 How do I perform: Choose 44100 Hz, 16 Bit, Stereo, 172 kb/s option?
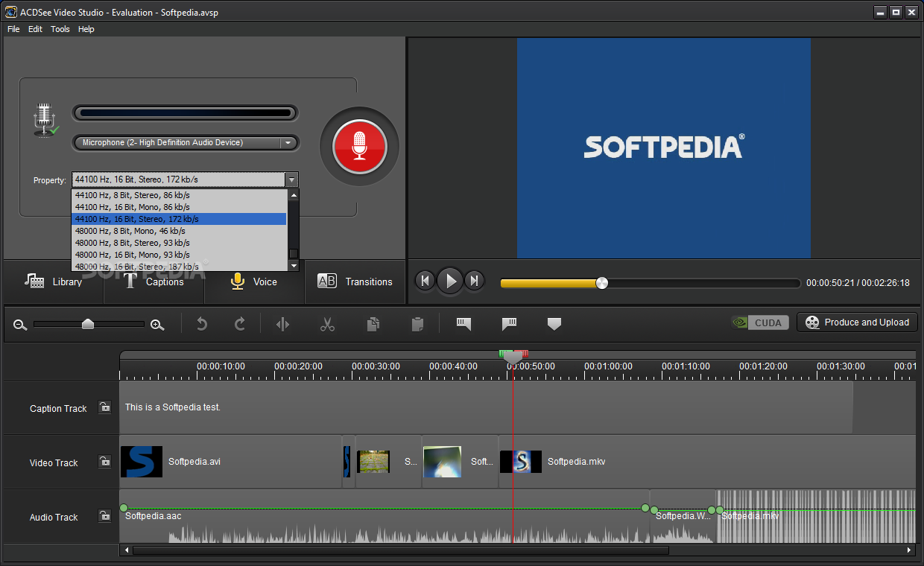179,219
